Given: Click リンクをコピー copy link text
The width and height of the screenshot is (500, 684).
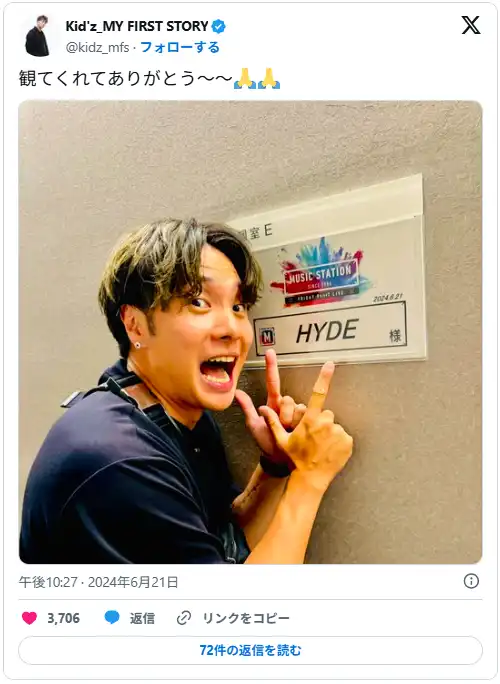Looking at the screenshot, I should (x=246, y=618).
